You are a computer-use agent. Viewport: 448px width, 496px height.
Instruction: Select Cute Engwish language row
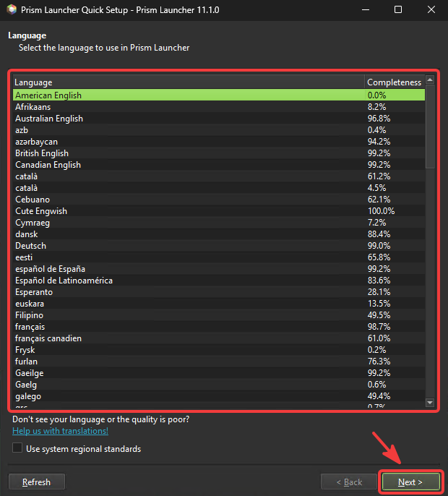pos(219,211)
